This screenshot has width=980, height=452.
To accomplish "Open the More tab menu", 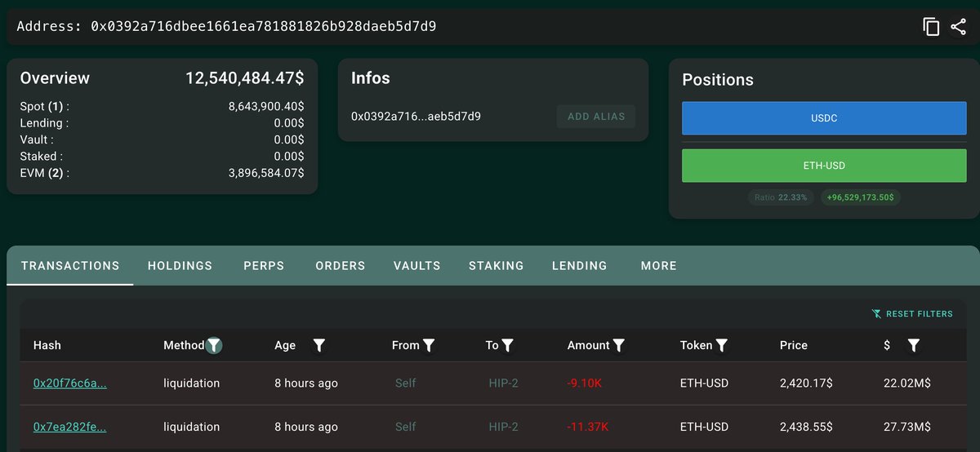I will tap(658, 265).
